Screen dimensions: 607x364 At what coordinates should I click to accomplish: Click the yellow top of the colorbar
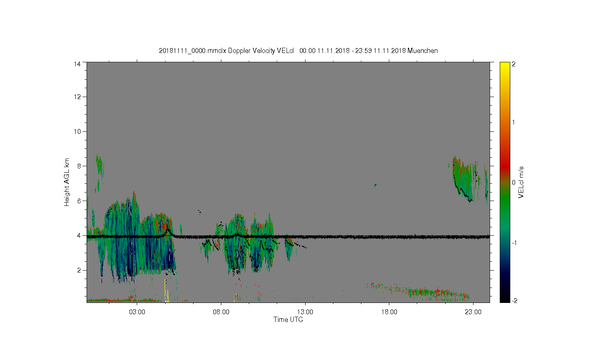click(505, 67)
